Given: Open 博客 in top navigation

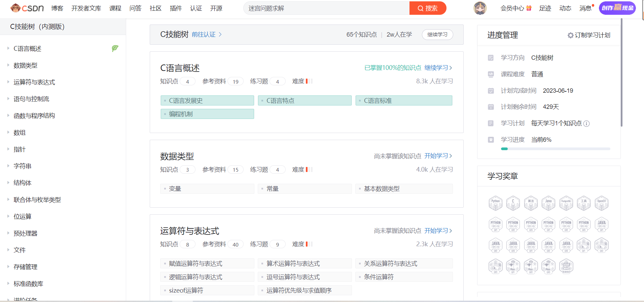Looking at the screenshot, I should pos(57,8).
